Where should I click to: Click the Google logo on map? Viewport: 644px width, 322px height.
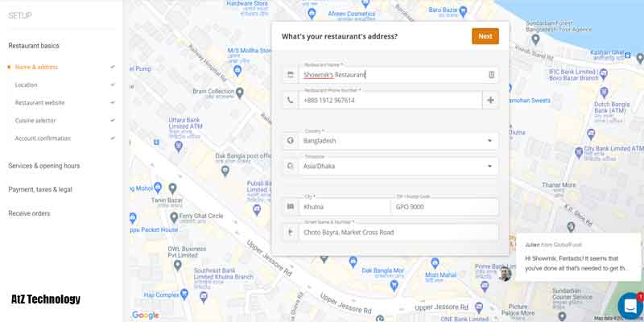146,315
